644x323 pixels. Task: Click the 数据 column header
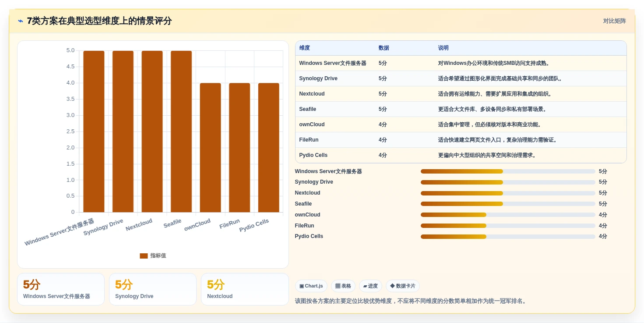click(384, 48)
